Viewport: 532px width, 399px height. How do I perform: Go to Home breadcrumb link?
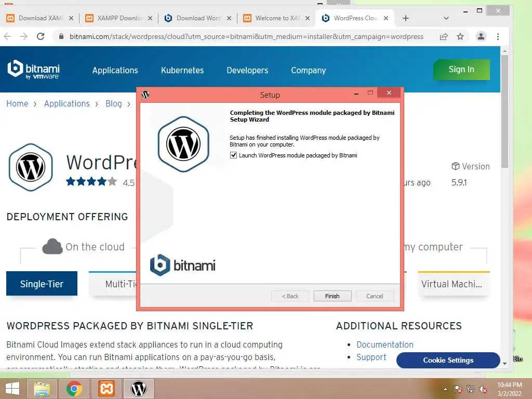[17, 103]
